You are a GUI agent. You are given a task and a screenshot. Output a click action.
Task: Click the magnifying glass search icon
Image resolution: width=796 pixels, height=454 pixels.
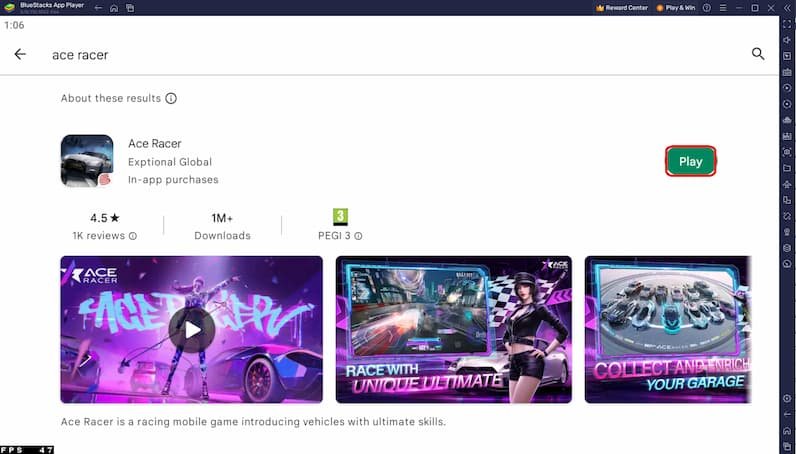pos(758,54)
